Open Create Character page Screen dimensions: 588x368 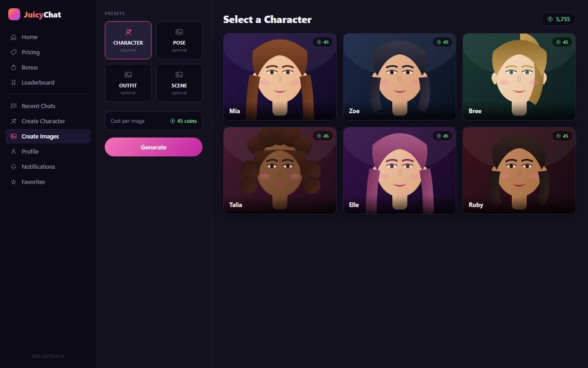[x=48, y=121]
